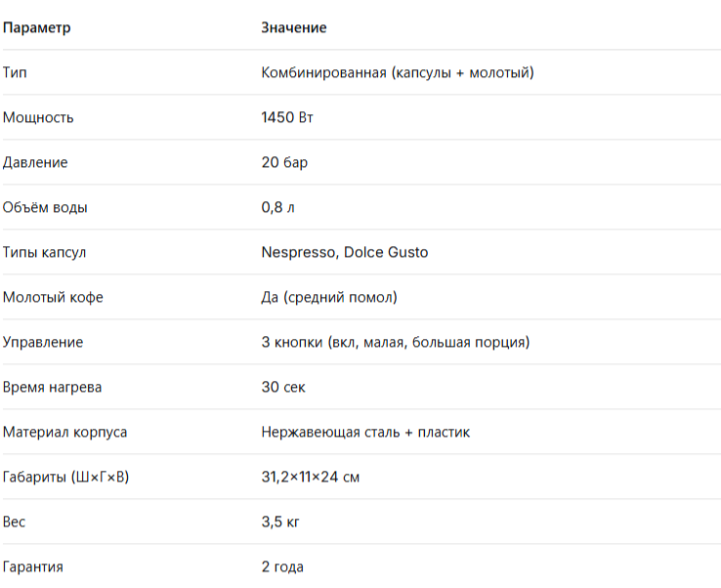Click the 0,8 л value
The image size is (721, 588).
[x=277, y=207]
